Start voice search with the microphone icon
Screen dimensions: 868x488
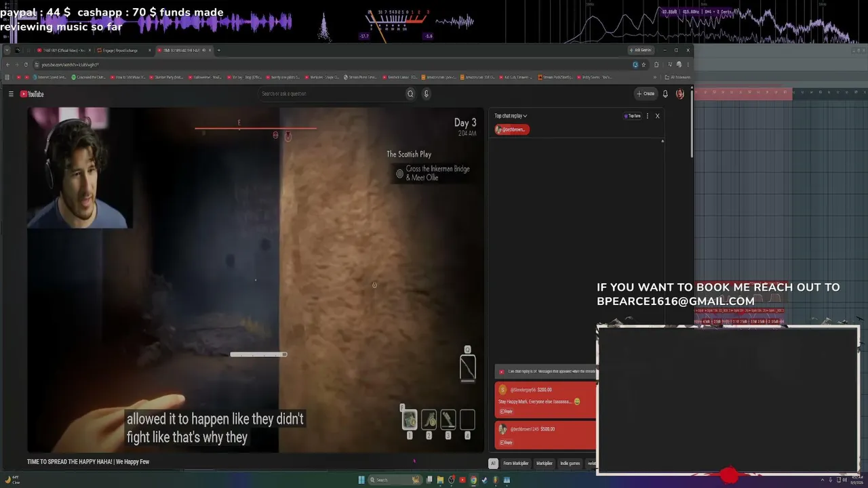click(426, 94)
